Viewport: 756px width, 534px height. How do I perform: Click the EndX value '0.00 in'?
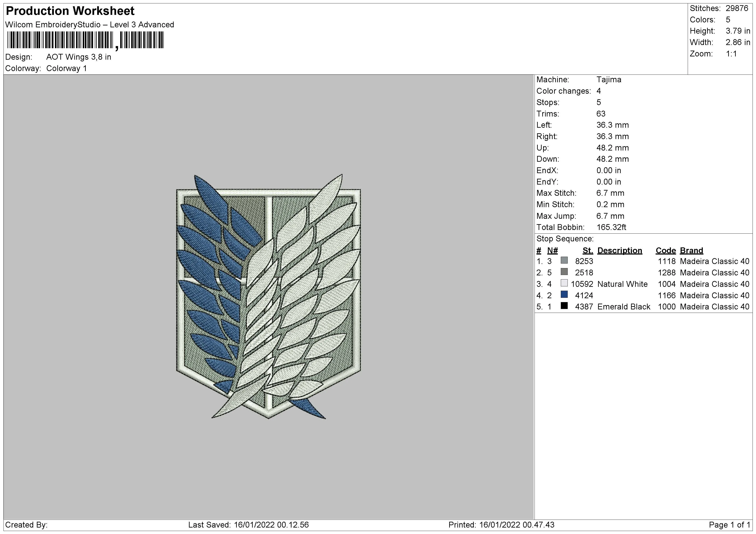point(608,171)
